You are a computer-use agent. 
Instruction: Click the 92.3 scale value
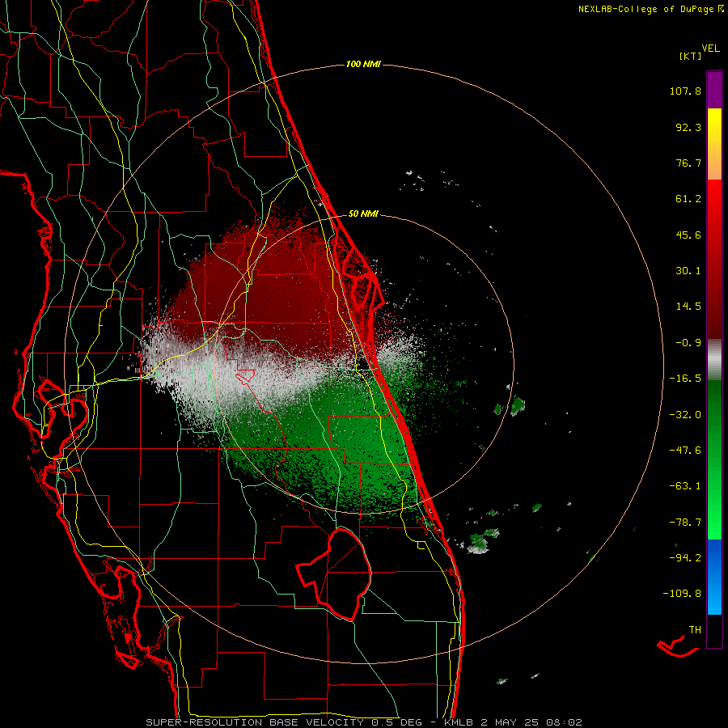click(688, 127)
